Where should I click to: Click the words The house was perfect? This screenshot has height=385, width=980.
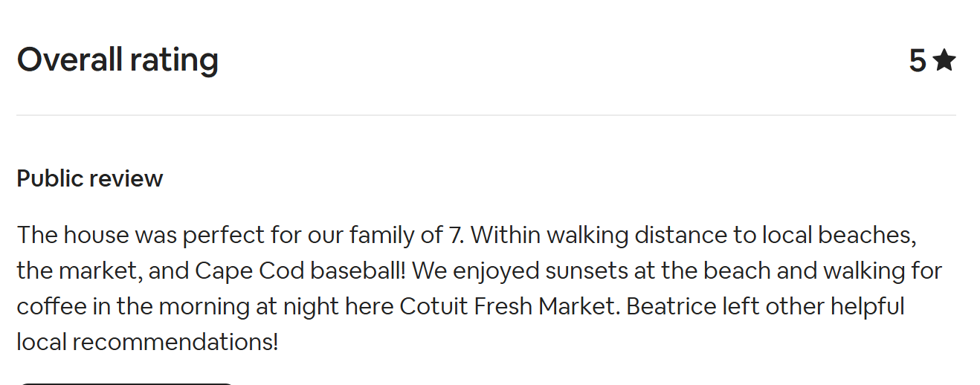click(140, 235)
